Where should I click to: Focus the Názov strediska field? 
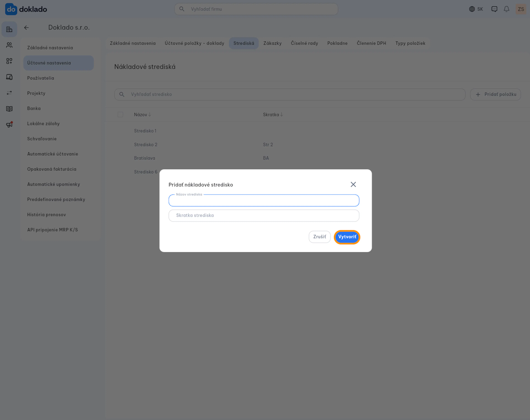[264, 201]
